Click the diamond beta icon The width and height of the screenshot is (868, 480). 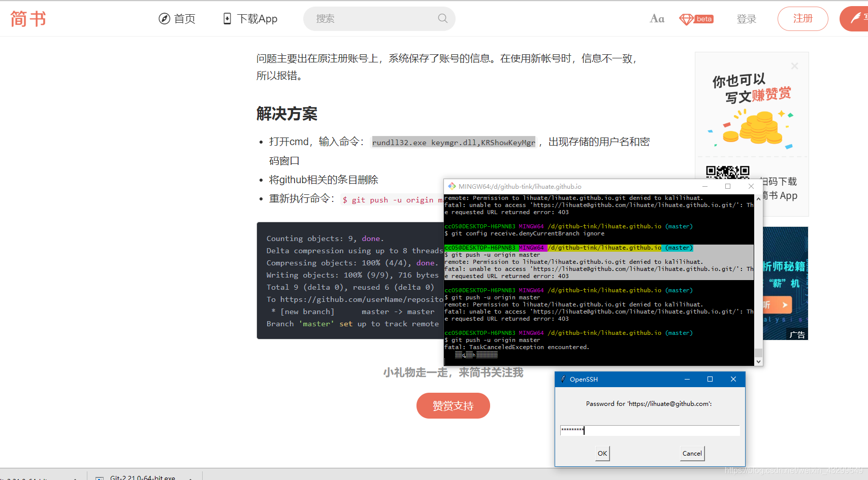(696, 19)
